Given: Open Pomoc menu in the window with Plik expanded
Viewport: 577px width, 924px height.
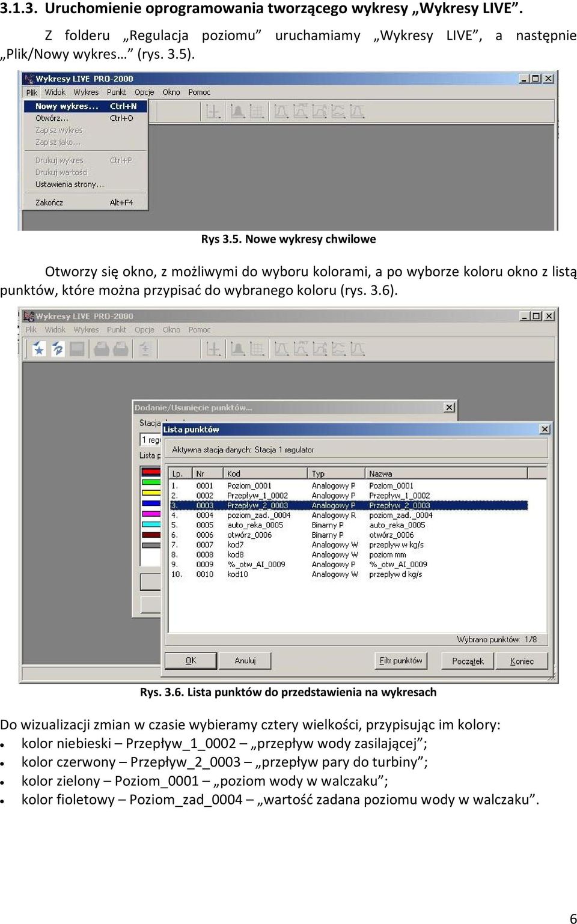Looking at the screenshot, I should click(199, 92).
